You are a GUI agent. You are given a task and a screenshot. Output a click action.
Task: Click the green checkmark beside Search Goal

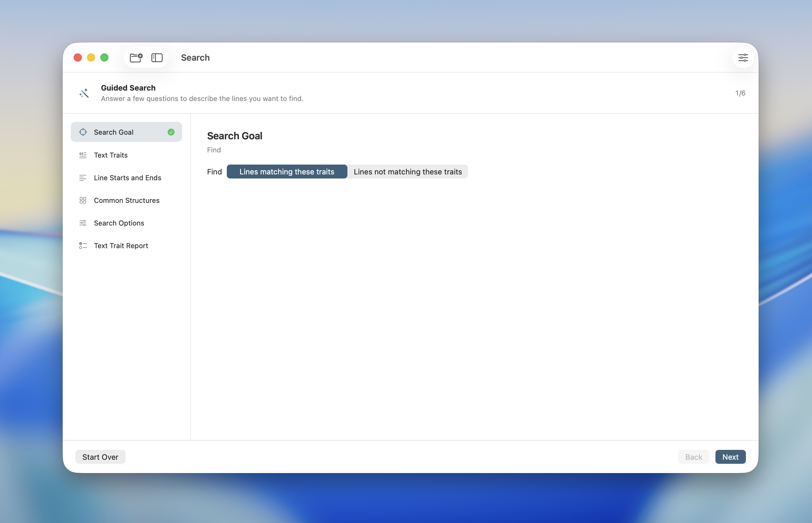tap(171, 132)
